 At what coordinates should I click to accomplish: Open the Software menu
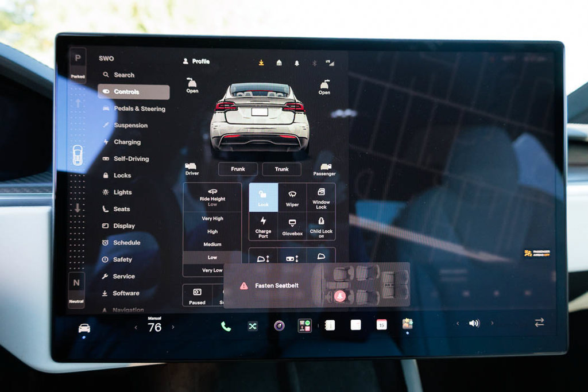click(x=121, y=293)
